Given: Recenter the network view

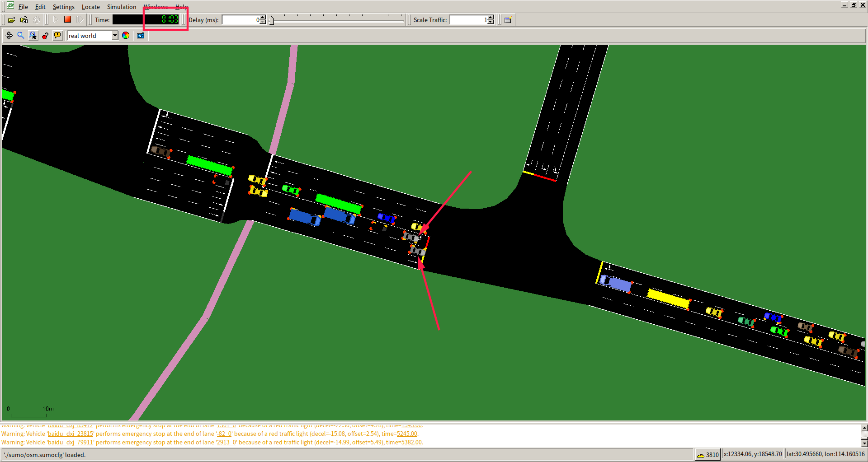Looking at the screenshot, I should pos(8,35).
